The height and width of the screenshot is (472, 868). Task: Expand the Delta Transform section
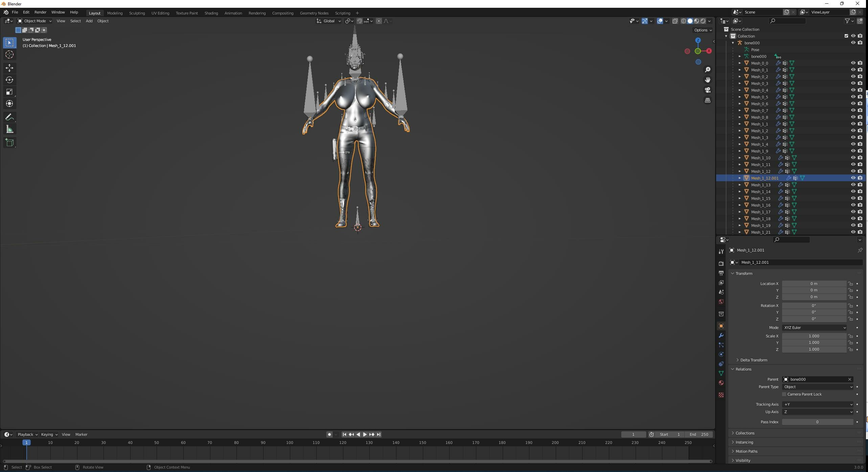754,360
